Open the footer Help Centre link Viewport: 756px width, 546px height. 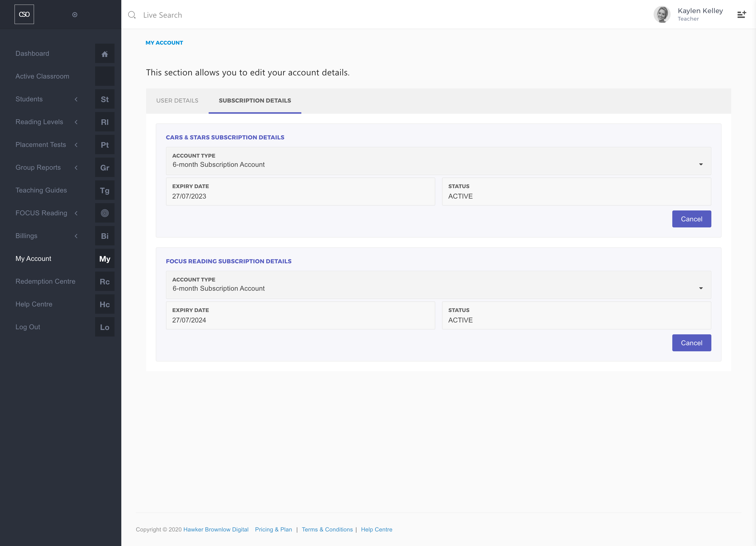point(376,529)
